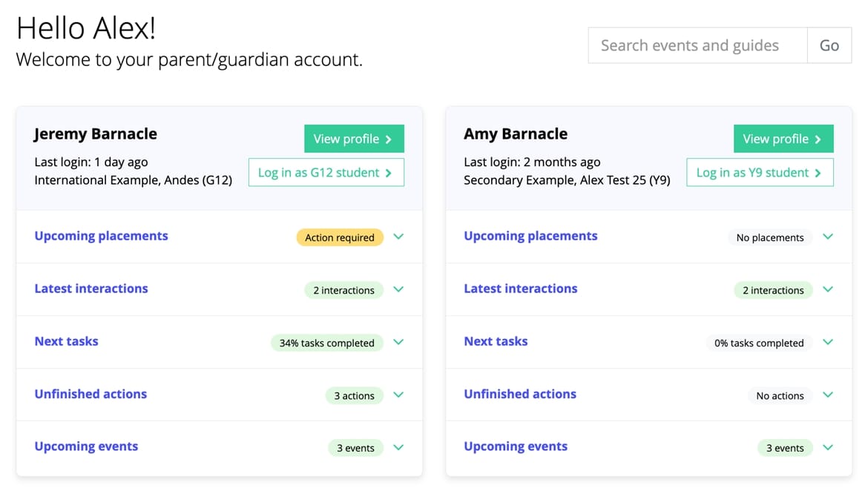View Jeremy Barnacle's profile
The height and width of the screenshot is (488, 868).
354,139
